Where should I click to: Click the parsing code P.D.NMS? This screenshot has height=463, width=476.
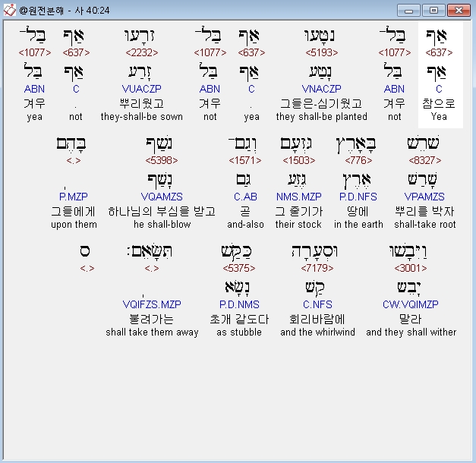[239, 304]
